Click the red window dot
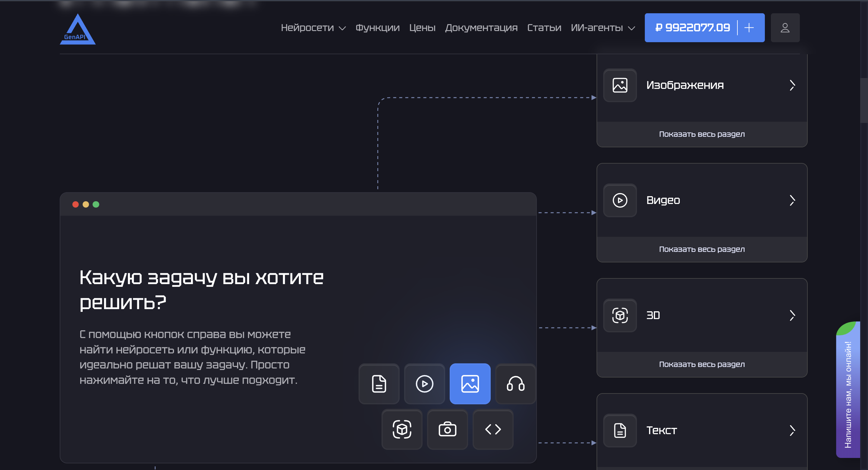Screen dimensions: 868x470 [x=75, y=204]
